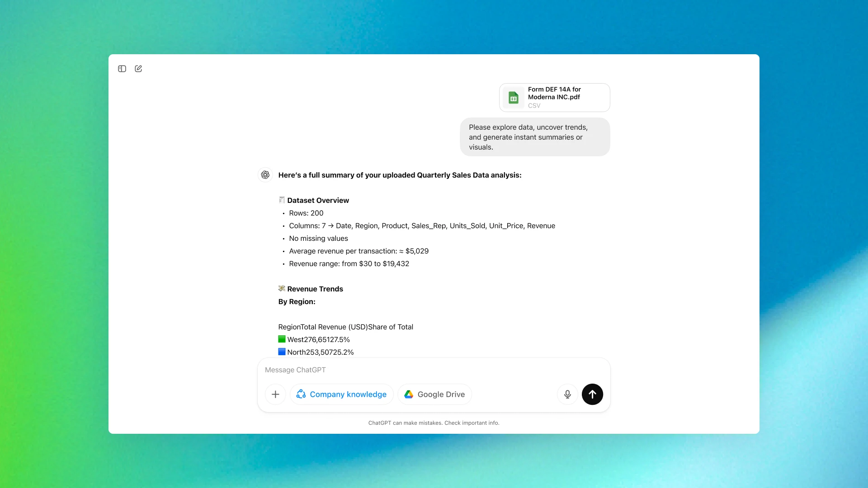Screen dimensions: 868x488
Task: Send the message with the up-arrow button
Action: tap(592, 394)
